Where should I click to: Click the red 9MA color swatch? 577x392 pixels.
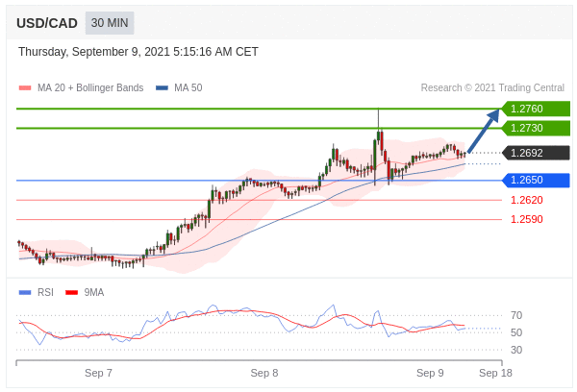pyautogui.click(x=71, y=292)
